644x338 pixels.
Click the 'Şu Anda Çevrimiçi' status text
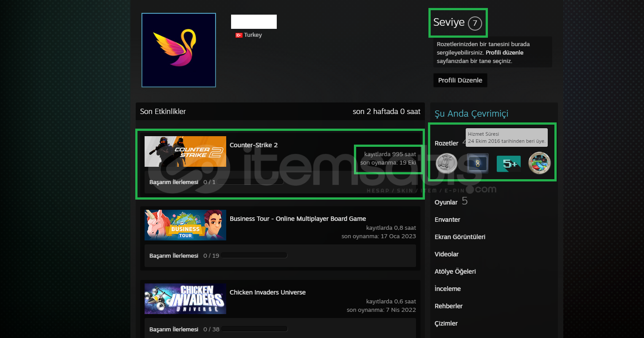pyautogui.click(x=471, y=114)
